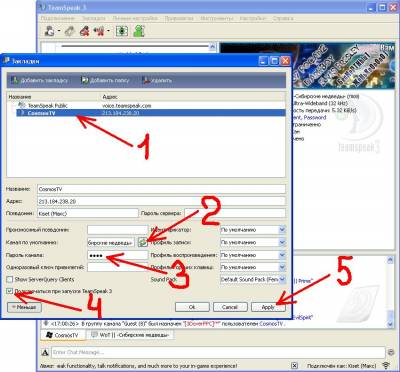Click the red away-status toolbar icon
The image size is (400, 372).
(85, 31)
